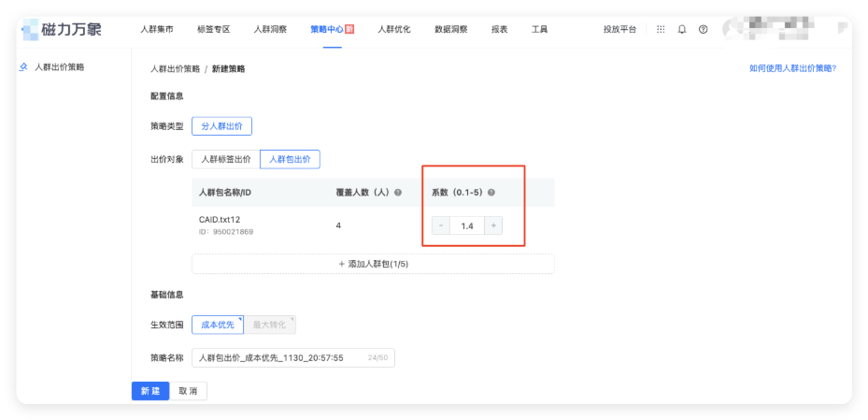The height and width of the screenshot is (420, 868).
Task: Click the 取消 button
Action: tap(188, 391)
